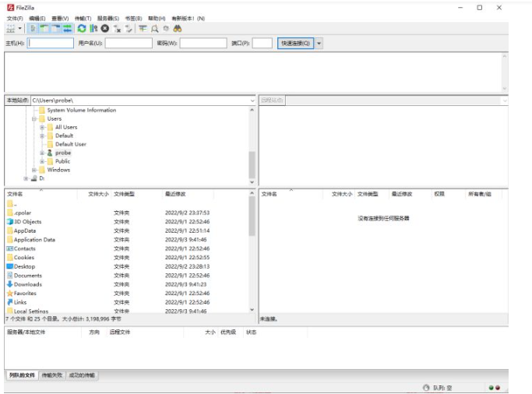Select the Contacts folder icon
532x394 pixels.
[10, 248]
